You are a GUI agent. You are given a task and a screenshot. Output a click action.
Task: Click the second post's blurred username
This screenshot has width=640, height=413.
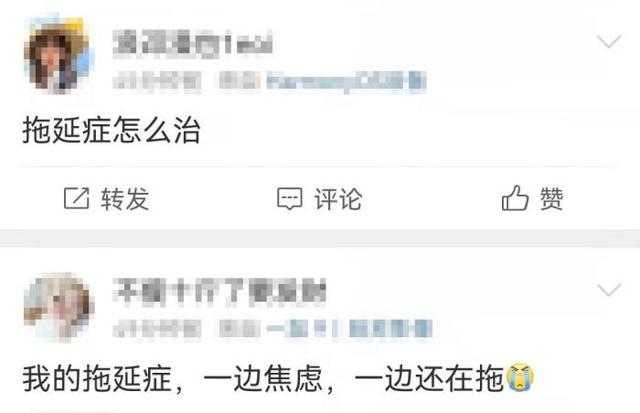click(x=220, y=291)
